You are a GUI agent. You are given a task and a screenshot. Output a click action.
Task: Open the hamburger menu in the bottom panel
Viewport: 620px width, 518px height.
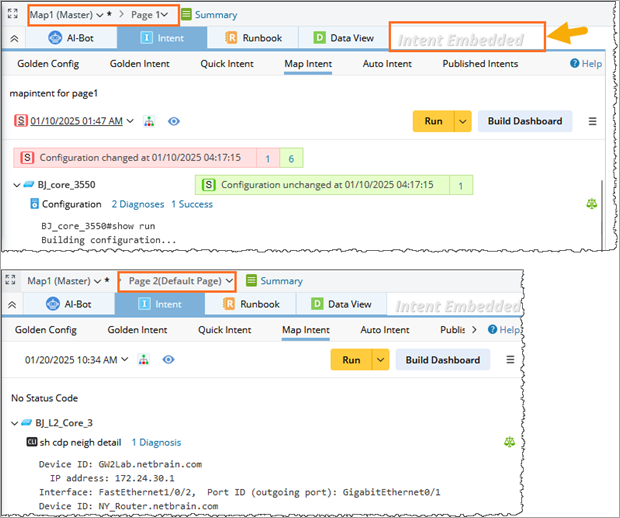510,360
